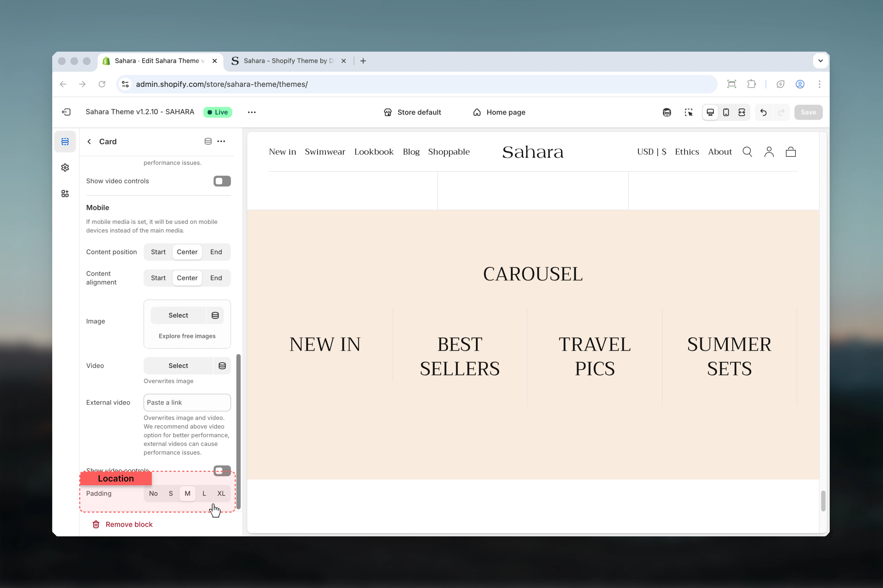The width and height of the screenshot is (883, 588).
Task: Click the redo arrow icon
Action: pos(781,112)
